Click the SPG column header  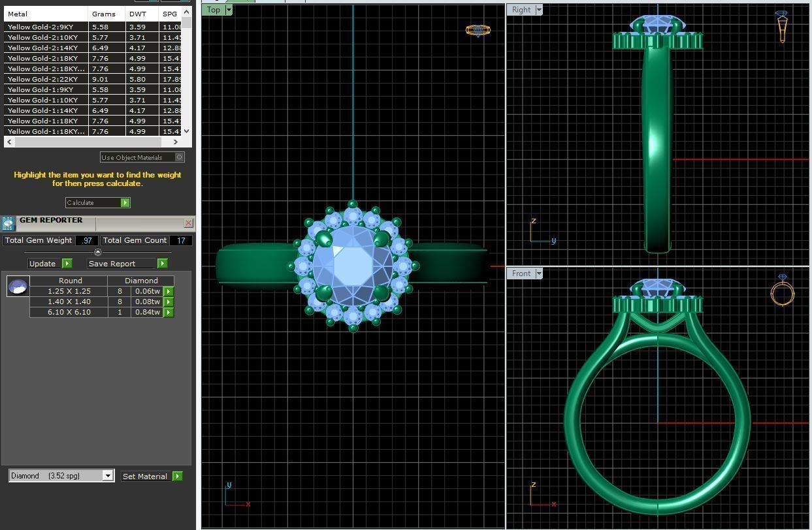tap(171, 14)
